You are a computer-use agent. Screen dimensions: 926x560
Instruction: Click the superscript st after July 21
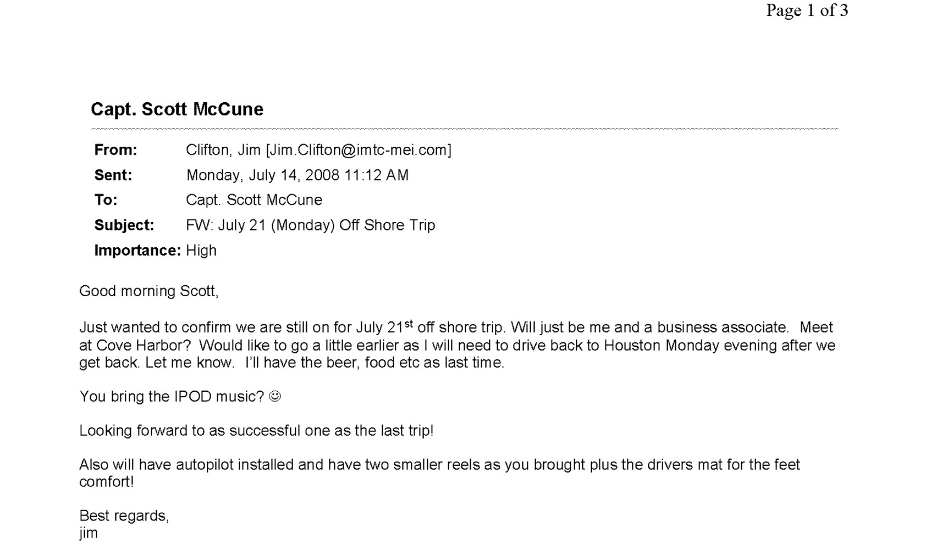click(x=409, y=324)
